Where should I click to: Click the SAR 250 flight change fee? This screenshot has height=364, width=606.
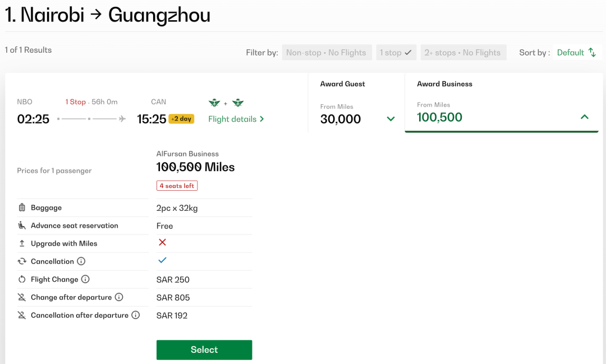coord(173,279)
